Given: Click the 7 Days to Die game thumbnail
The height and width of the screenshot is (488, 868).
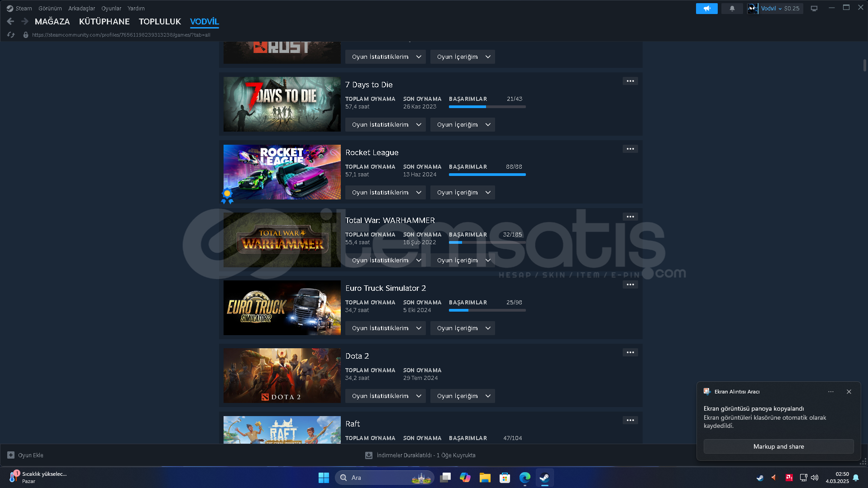Looking at the screenshot, I should click(282, 104).
